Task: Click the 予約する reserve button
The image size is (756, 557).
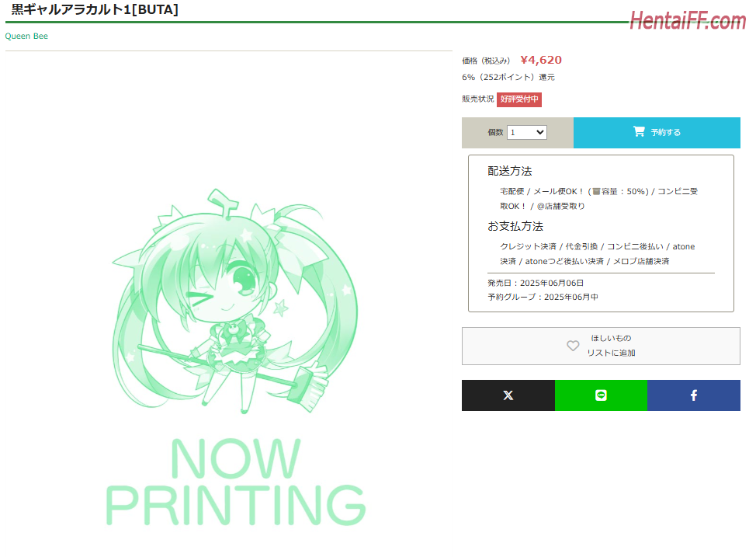Action: [657, 132]
